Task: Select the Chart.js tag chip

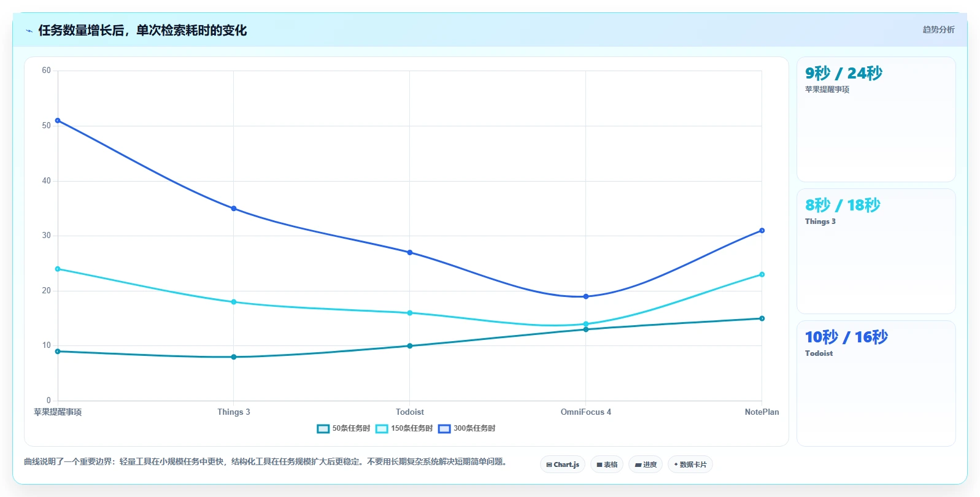Action: 563,464
